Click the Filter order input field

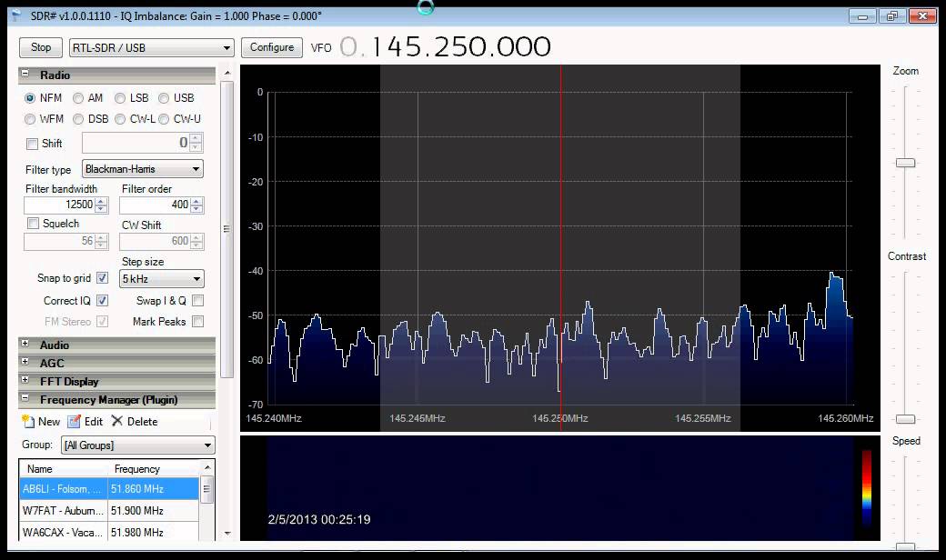point(155,205)
